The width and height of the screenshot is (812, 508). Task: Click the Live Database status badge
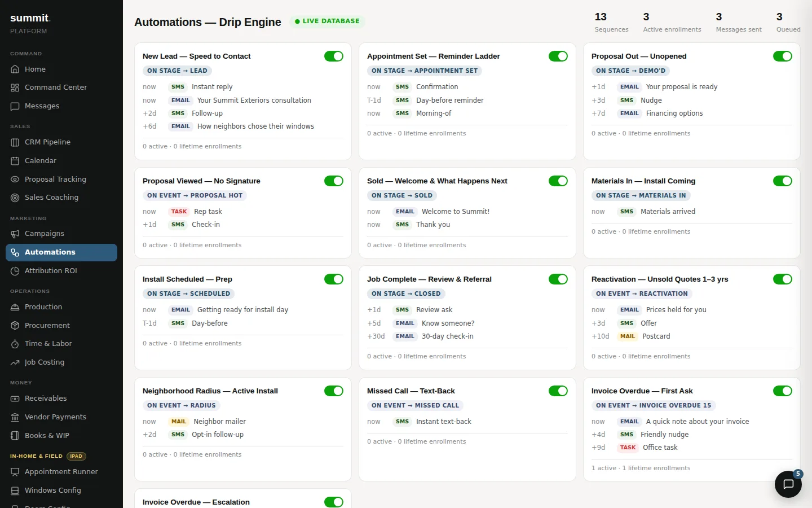(327, 21)
